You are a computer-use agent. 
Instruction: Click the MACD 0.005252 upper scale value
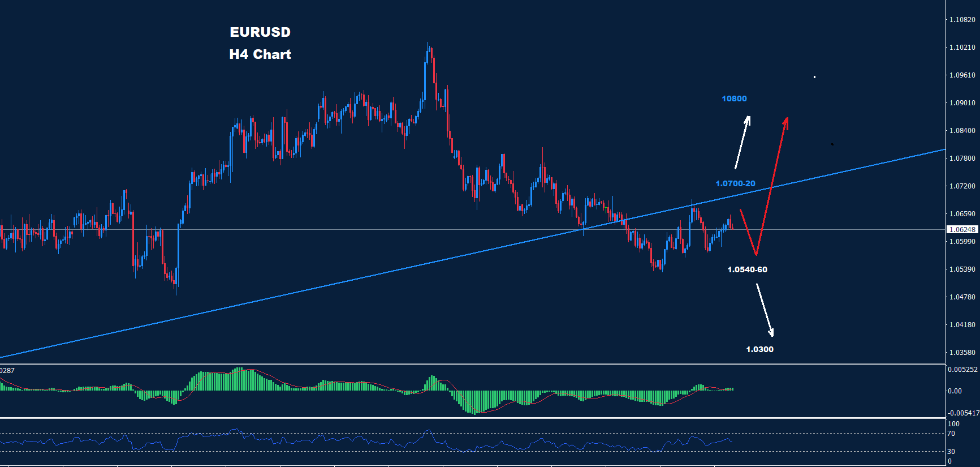coord(962,370)
